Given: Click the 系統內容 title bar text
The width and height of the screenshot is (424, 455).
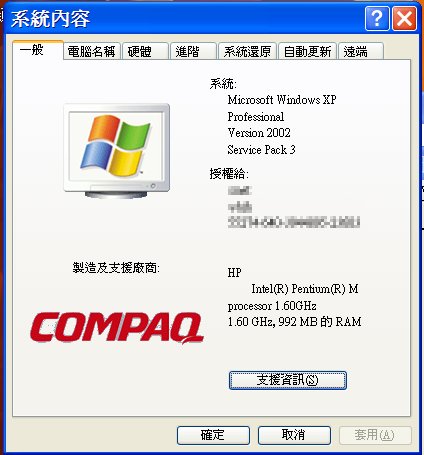Looking at the screenshot, I should [x=50, y=19].
